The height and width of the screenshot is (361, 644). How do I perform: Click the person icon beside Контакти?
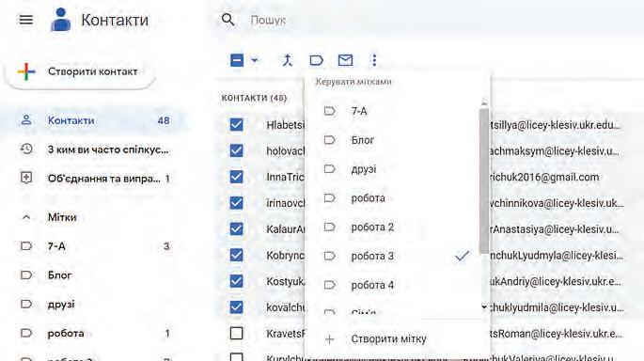pos(26,120)
